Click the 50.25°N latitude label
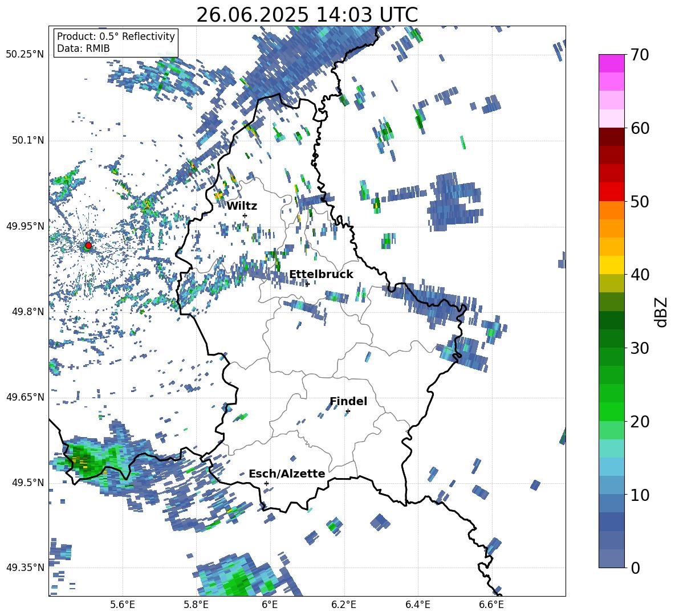Image resolution: width=675 pixels, height=616 pixels. (25, 55)
